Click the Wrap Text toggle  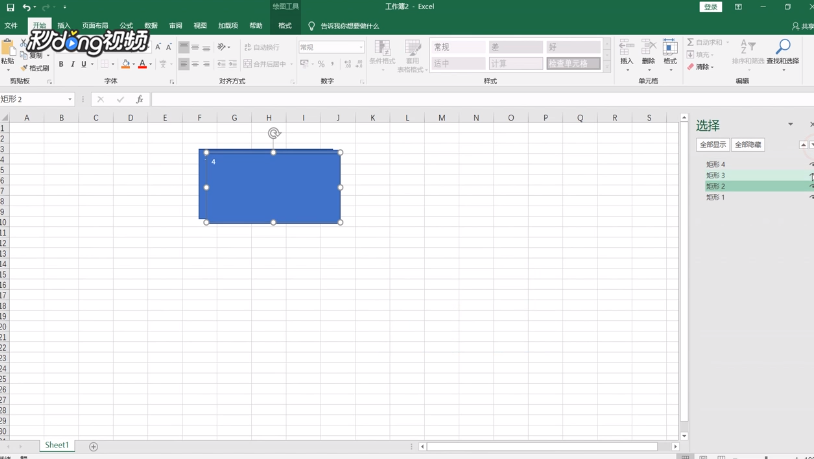[262, 47]
